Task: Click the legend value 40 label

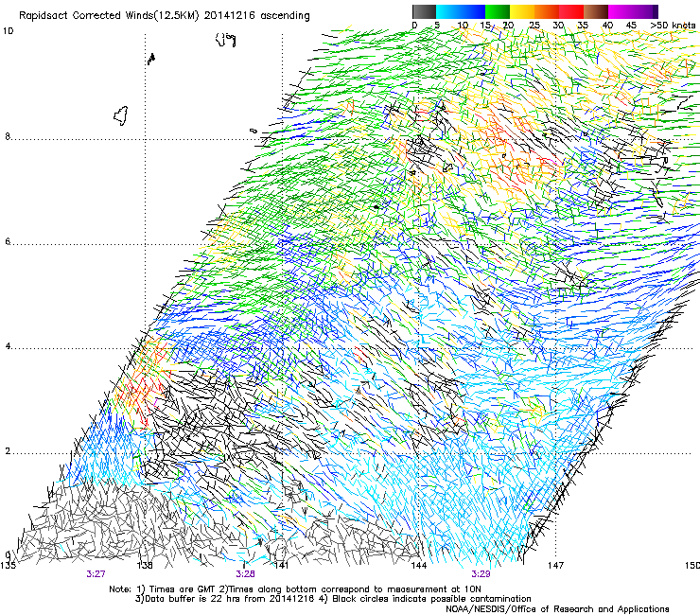Action: pos(607,26)
